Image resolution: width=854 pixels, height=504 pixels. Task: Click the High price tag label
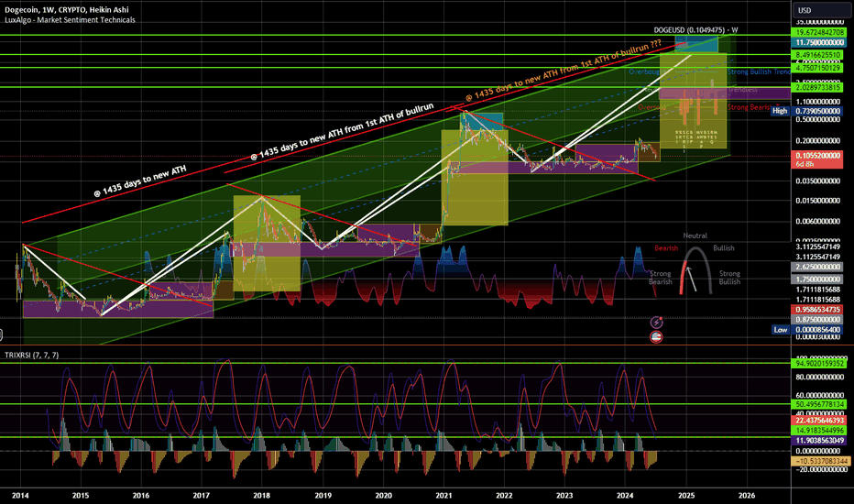pos(780,111)
